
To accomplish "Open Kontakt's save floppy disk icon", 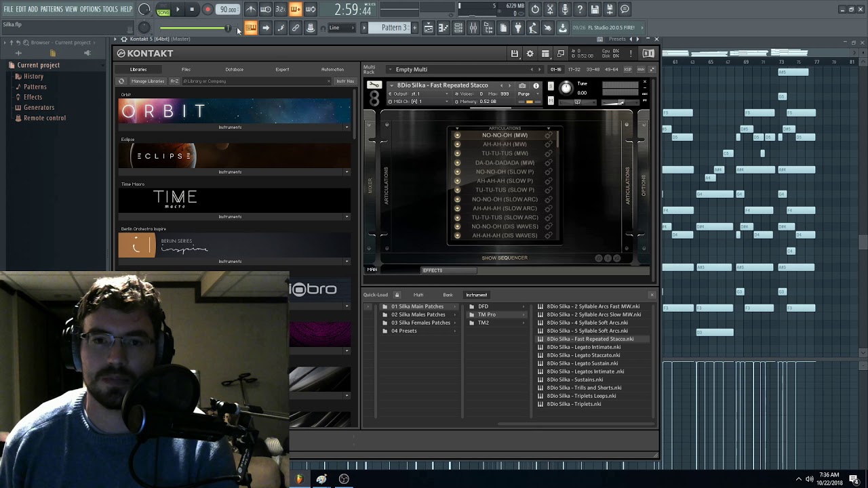I will [515, 54].
